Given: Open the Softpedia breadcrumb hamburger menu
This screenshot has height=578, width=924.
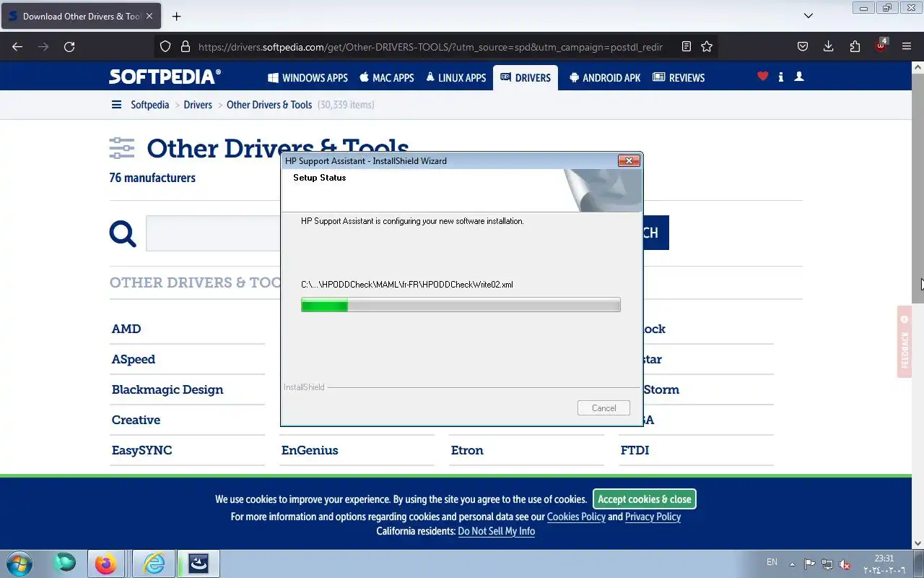Looking at the screenshot, I should click(116, 105).
